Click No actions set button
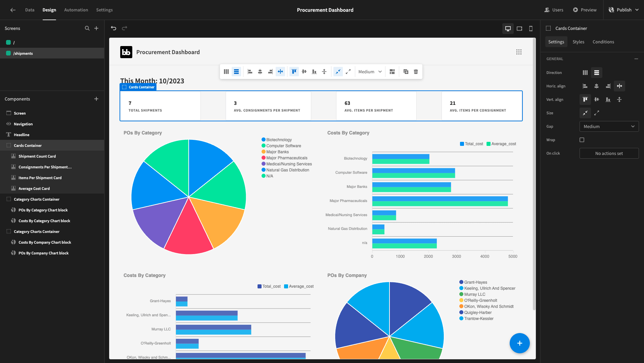This screenshot has width=644, height=363. (x=609, y=153)
